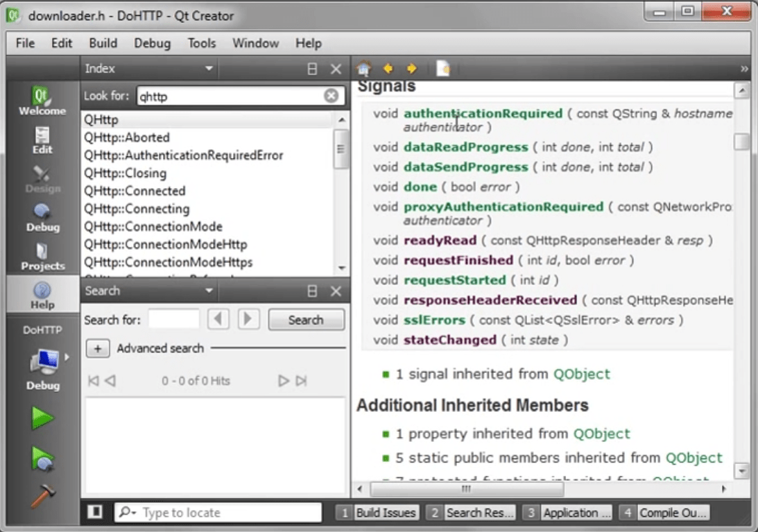This screenshot has height=532, width=758.
Task: Navigate back using the yellow back arrow
Action: [388, 69]
